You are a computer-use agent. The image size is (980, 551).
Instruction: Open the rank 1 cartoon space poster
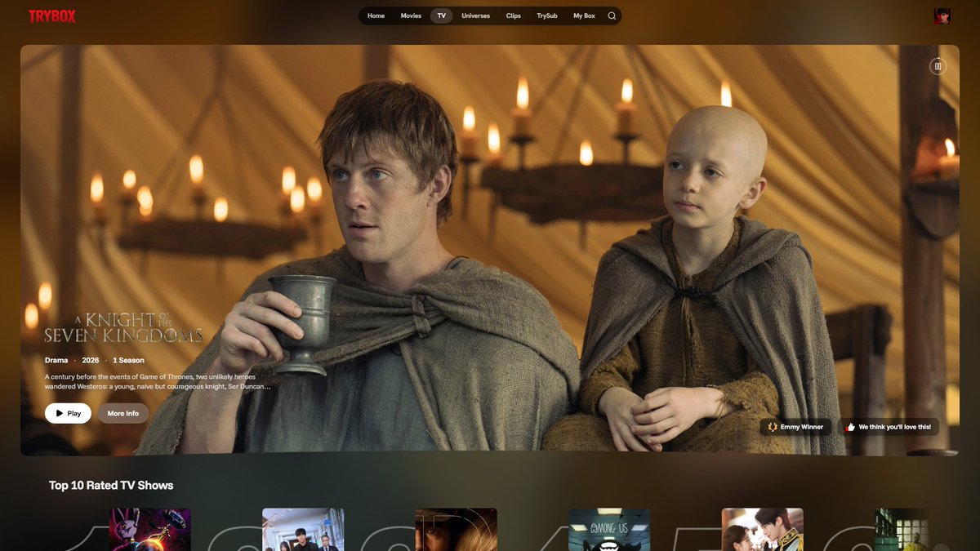click(x=150, y=530)
